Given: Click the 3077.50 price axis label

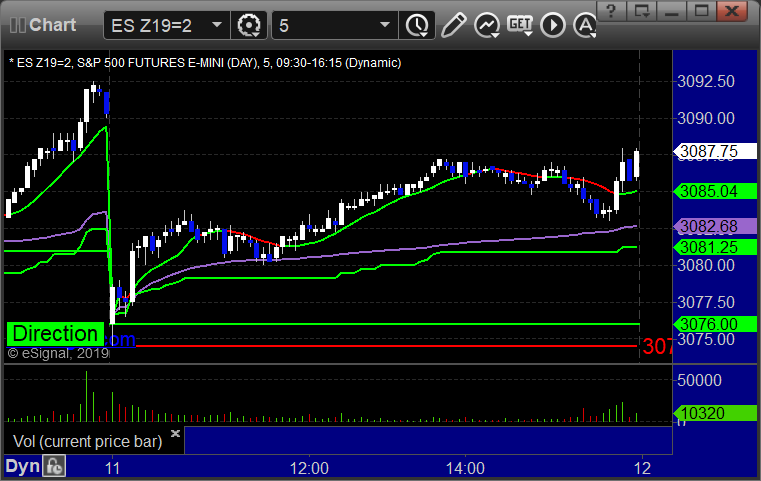Looking at the screenshot, I should pos(706,302).
